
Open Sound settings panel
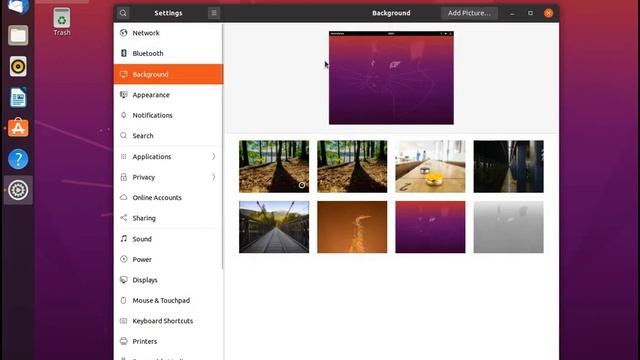tap(168, 239)
